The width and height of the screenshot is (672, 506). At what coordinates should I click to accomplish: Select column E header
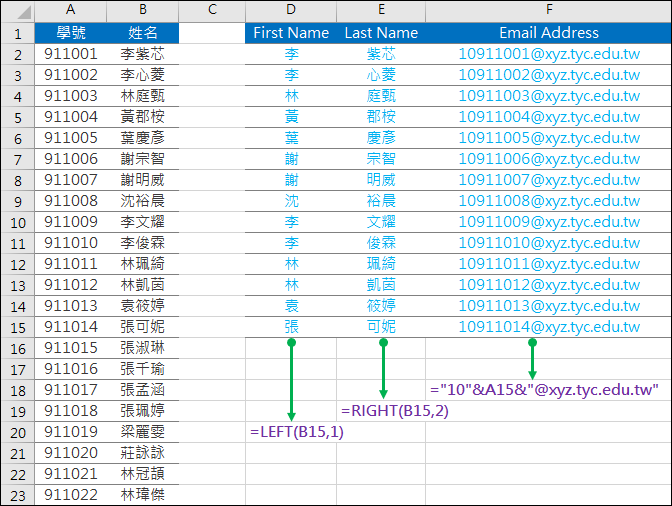(381, 11)
